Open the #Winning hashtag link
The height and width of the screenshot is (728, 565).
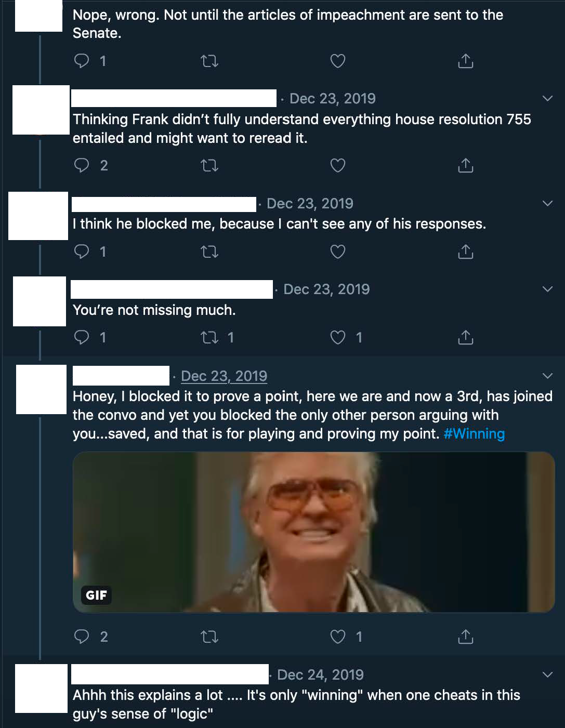(474, 433)
